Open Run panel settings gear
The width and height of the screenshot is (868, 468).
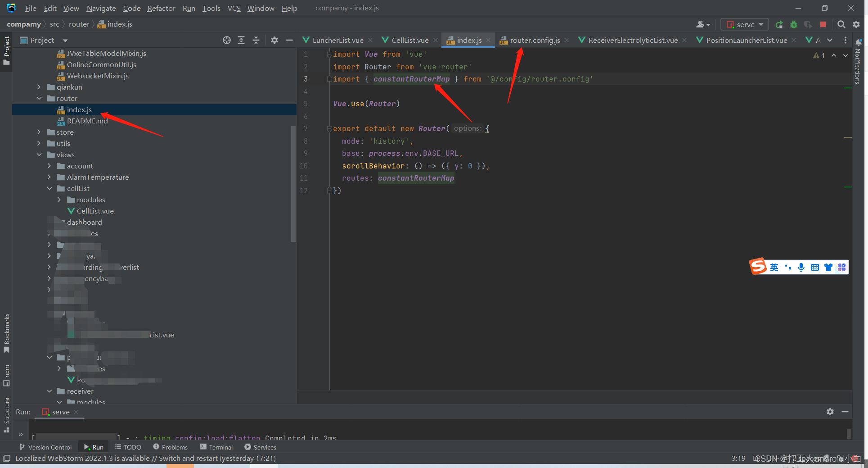pyautogui.click(x=830, y=412)
